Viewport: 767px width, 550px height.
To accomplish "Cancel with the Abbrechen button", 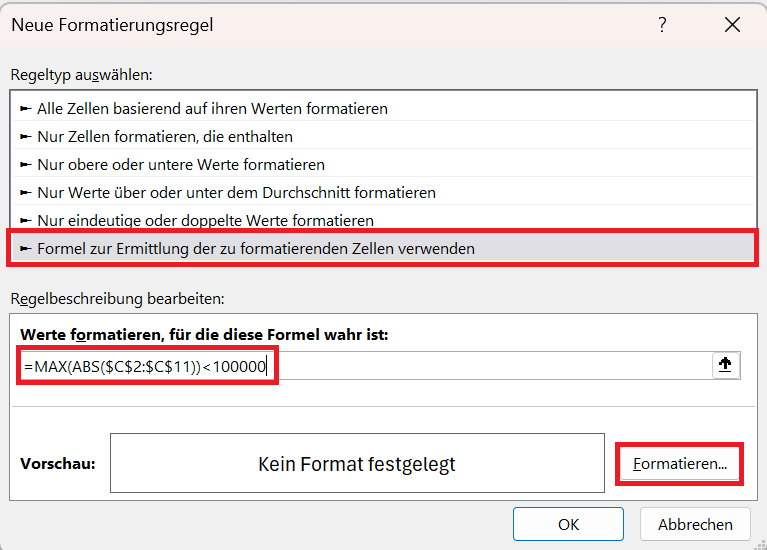I will tap(695, 524).
